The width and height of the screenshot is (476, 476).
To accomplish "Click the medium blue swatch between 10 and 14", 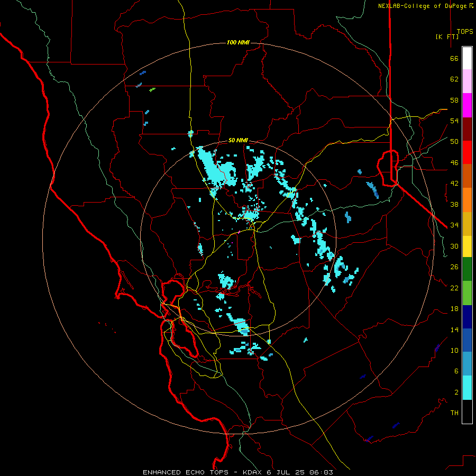I will tap(467, 340).
